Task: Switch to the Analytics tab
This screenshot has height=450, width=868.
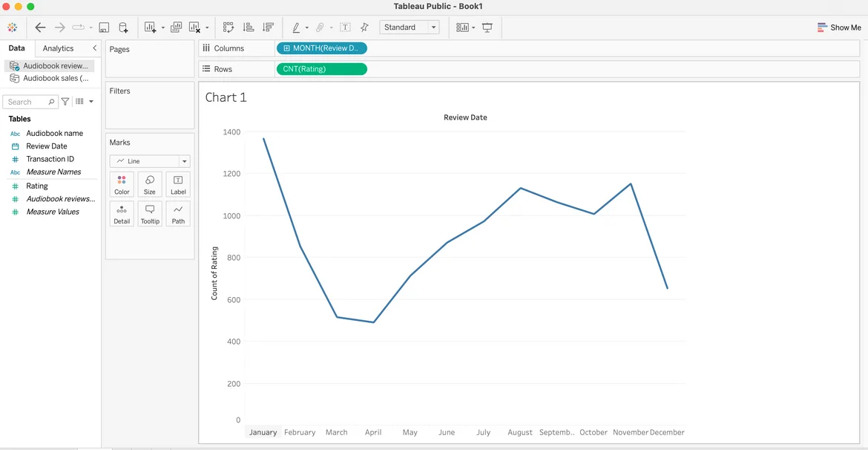Action: pyautogui.click(x=58, y=48)
